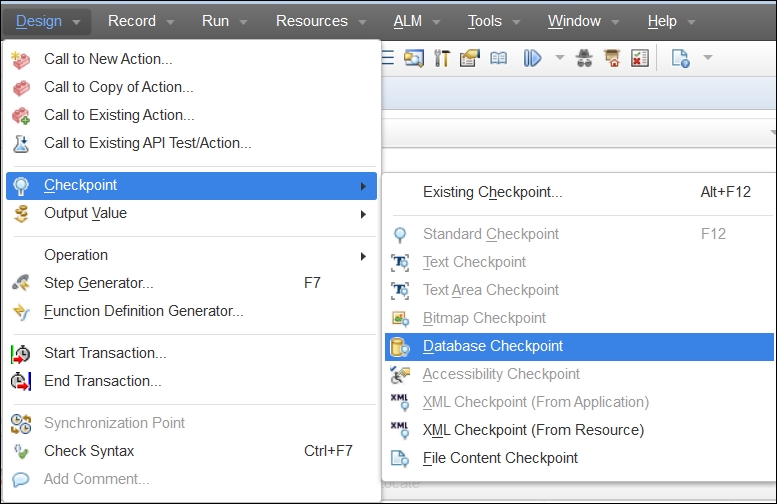Click the spy hat-and-glasses toolbar icon

pyautogui.click(x=585, y=59)
